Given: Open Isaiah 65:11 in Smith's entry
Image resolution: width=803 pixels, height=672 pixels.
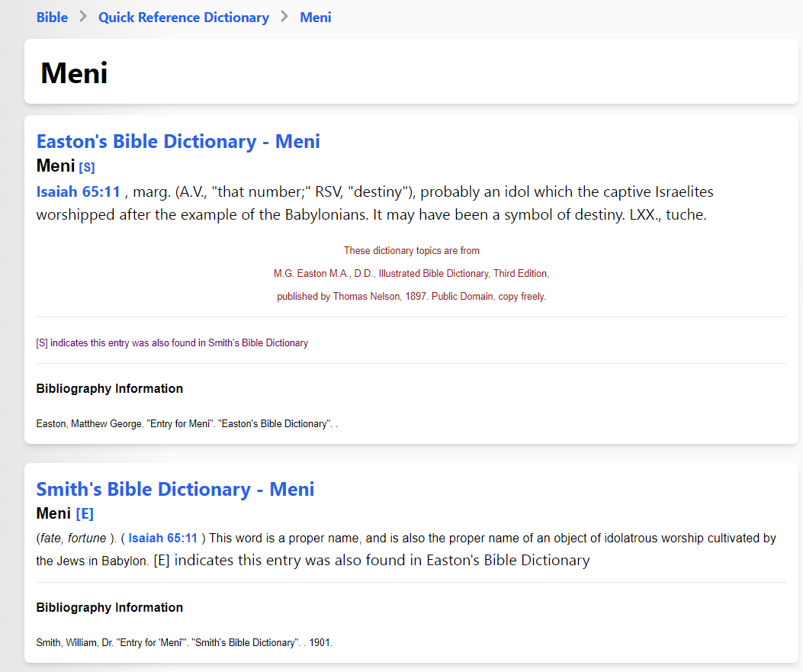Looking at the screenshot, I should point(163,539).
